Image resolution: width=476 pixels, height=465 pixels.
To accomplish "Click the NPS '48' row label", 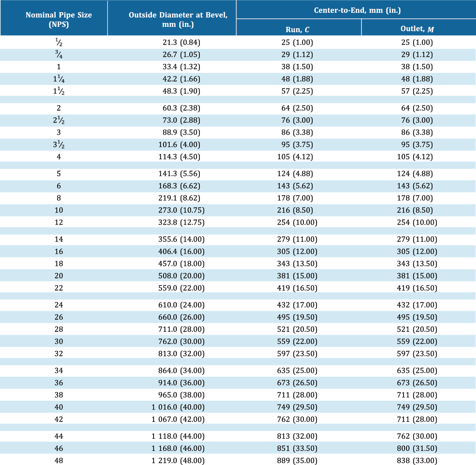I will [59, 460].
